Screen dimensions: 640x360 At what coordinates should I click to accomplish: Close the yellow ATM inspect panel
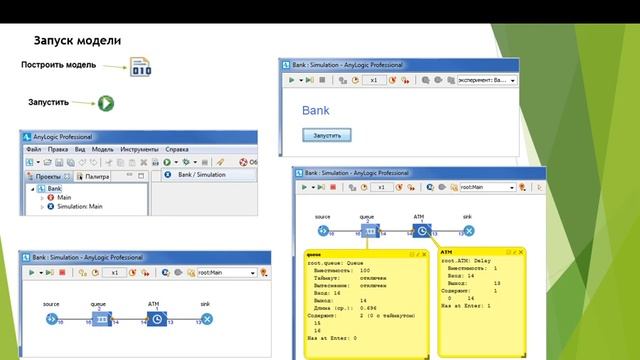(x=521, y=252)
